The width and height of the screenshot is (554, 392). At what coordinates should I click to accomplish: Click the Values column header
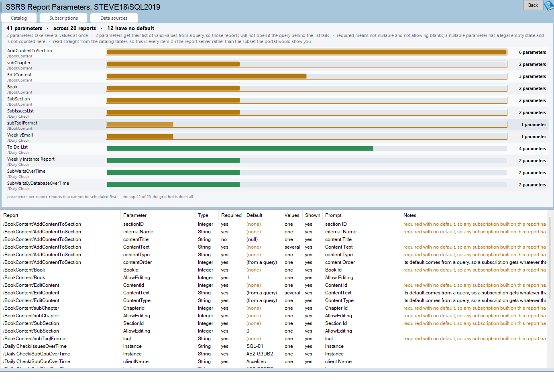click(x=292, y=215)
